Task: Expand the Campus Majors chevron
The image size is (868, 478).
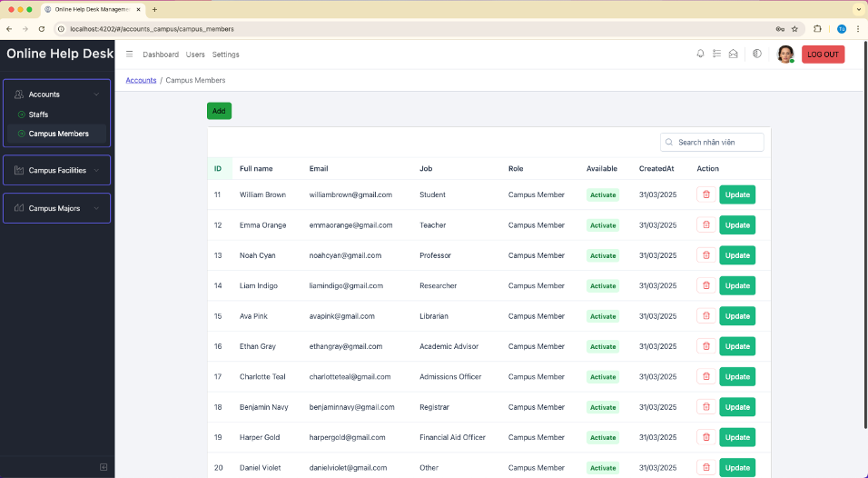Action: tap(96, 208)
